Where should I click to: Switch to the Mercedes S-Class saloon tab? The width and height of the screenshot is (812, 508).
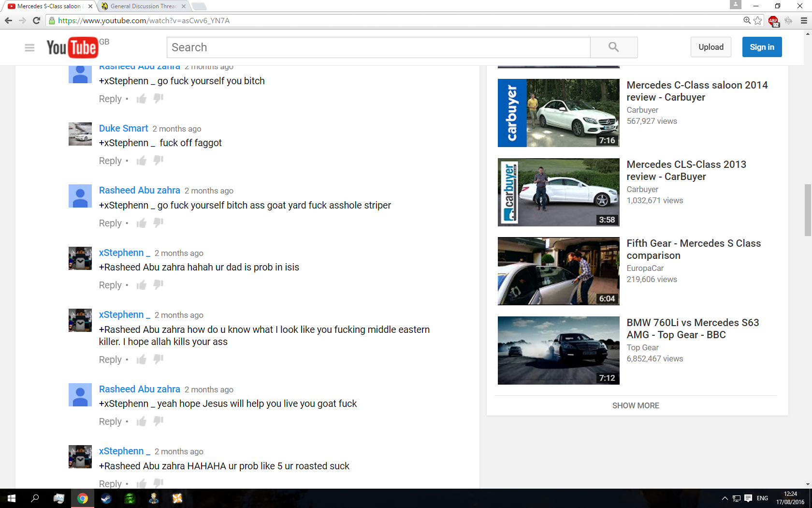click(48, 6)
